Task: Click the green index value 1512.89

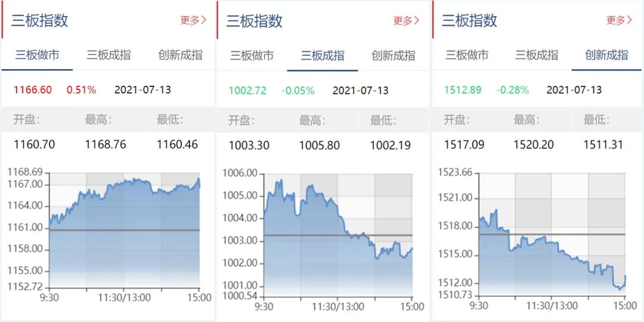Action: (463, 90)
